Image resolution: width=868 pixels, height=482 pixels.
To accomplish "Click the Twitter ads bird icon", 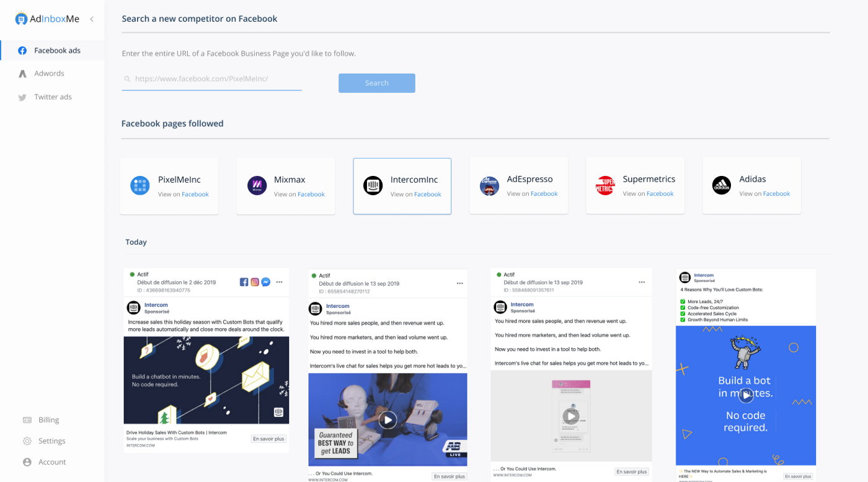I will 22,97.
